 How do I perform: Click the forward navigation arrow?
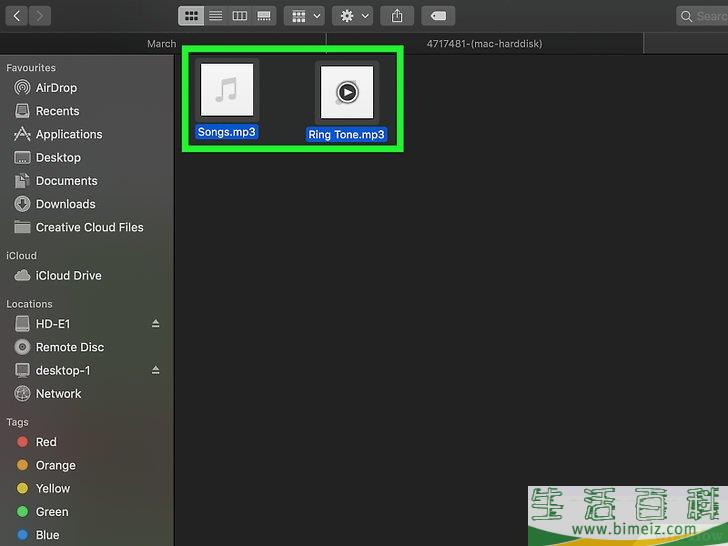[x=40, y=16]
